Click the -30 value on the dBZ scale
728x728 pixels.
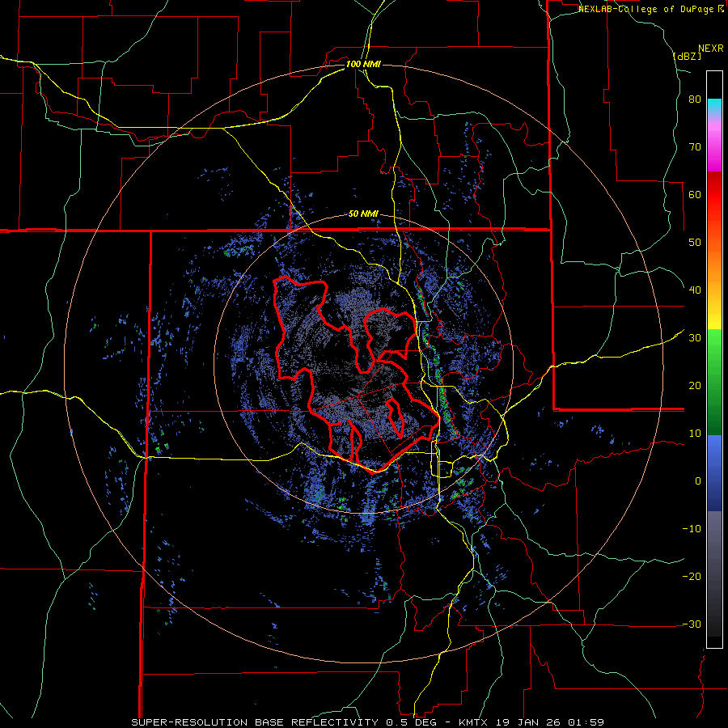click(x=692, y=624)
